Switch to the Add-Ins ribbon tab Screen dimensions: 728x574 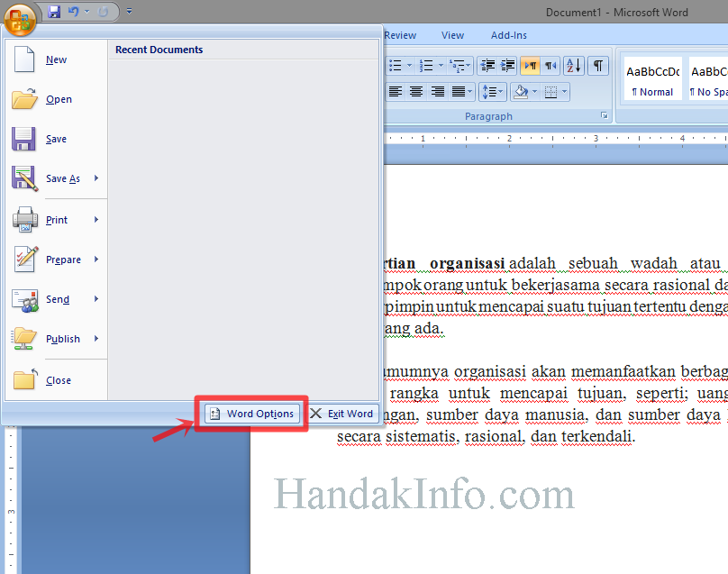pyautogui.click(x=508, y=35)
